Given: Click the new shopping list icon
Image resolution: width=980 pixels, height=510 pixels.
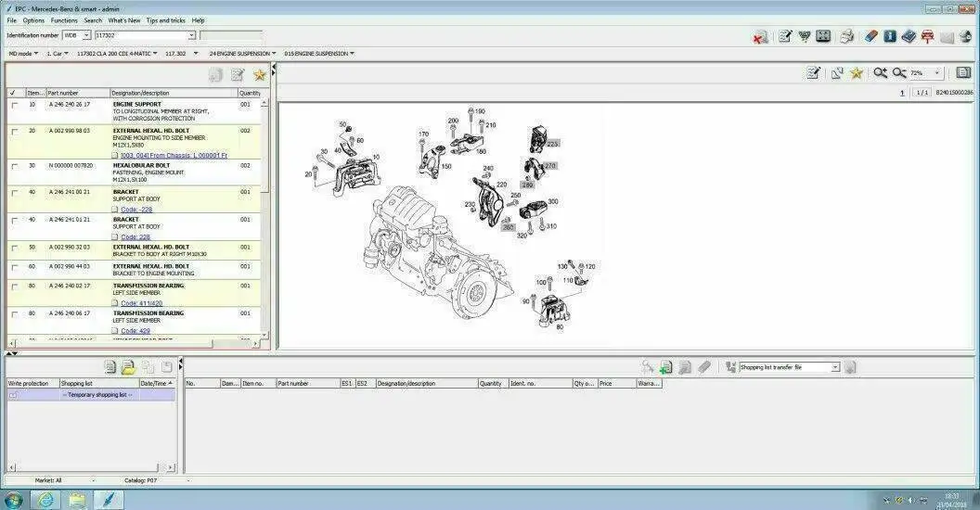Looking at the screenshot, I should point(110,367).
